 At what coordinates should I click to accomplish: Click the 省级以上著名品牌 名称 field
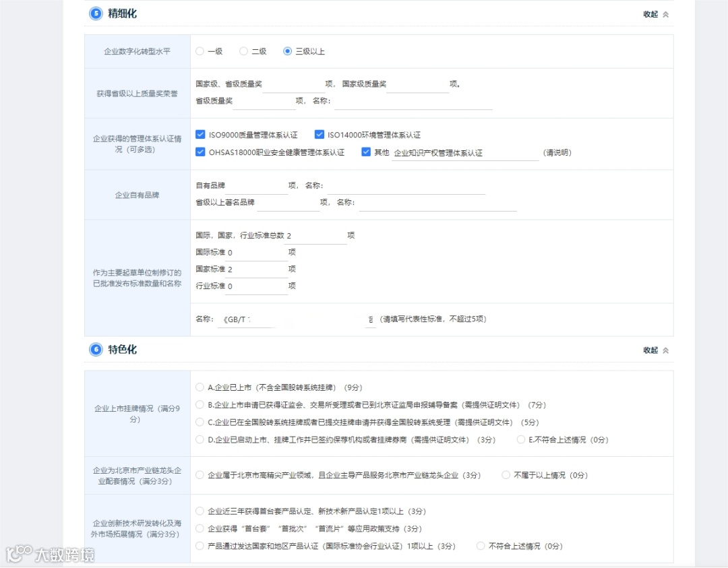tap(438, 203)
